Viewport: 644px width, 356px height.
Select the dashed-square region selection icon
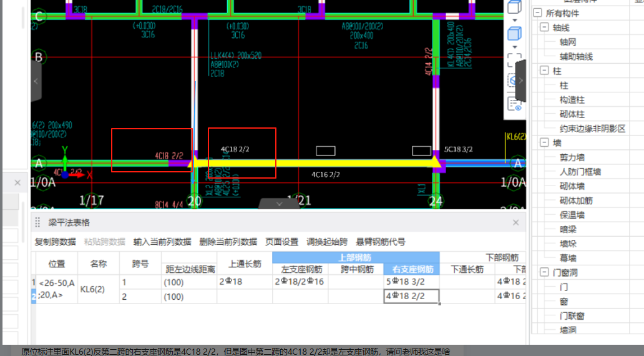[514, 60]
